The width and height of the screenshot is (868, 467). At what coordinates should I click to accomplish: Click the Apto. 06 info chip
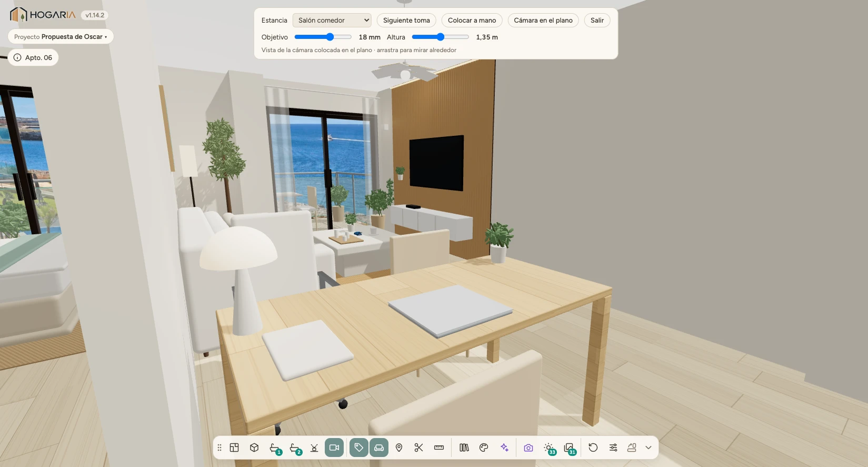tap(33, 58)
